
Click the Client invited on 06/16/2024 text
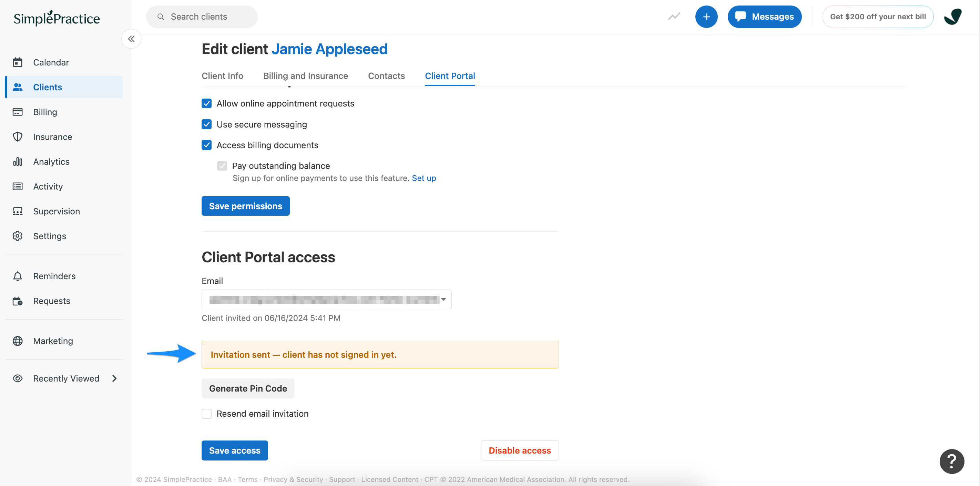(270, 318)
